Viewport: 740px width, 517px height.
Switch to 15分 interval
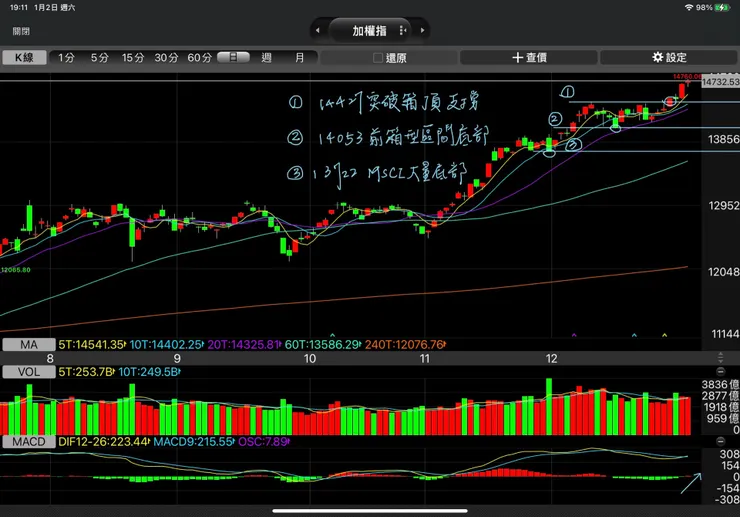[x=133, y=58]
